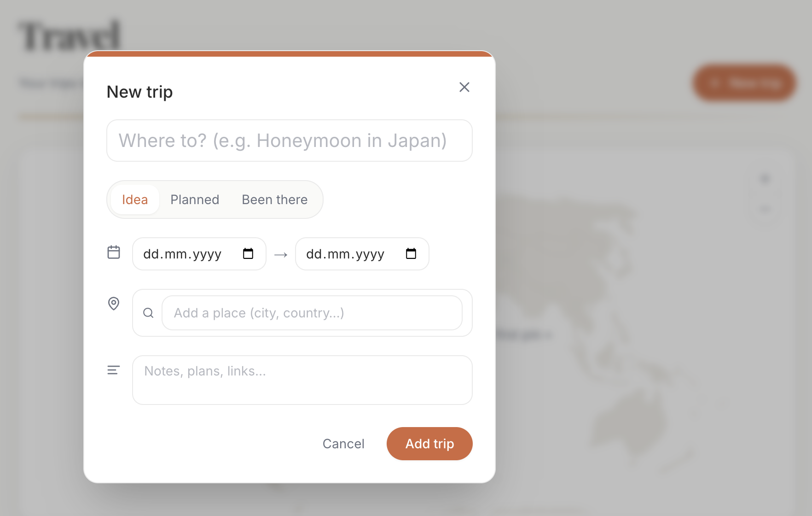Screen dimensions: 812x516
Task: Click blurred New trip button in background
Action: tap(745, 83)
